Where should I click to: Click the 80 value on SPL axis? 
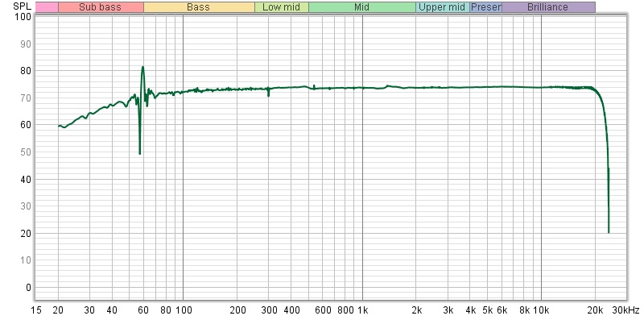(x=26, y=71)
